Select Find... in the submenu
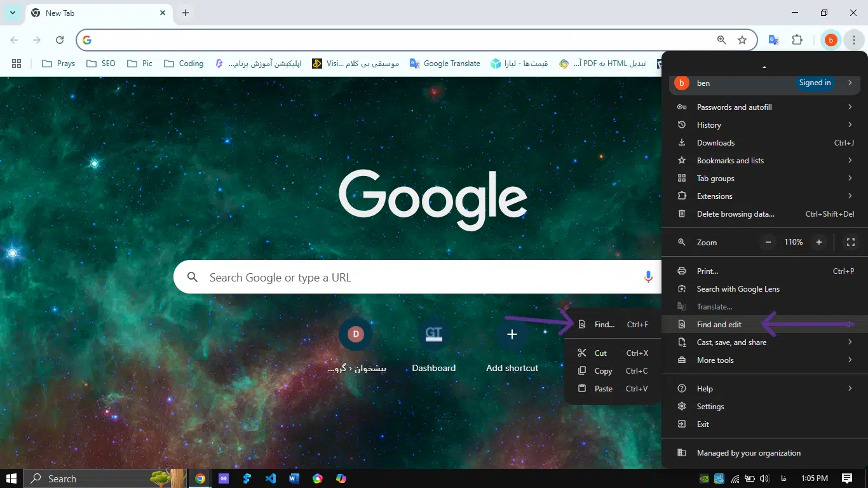The height and width of the screenshot is (488, 868). (x=613, y=325)
